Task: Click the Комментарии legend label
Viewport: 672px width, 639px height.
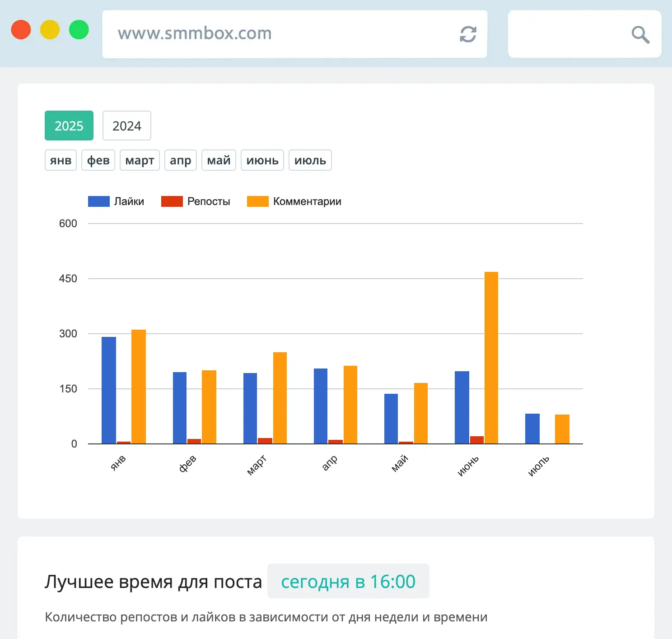Action: (307, 201)
